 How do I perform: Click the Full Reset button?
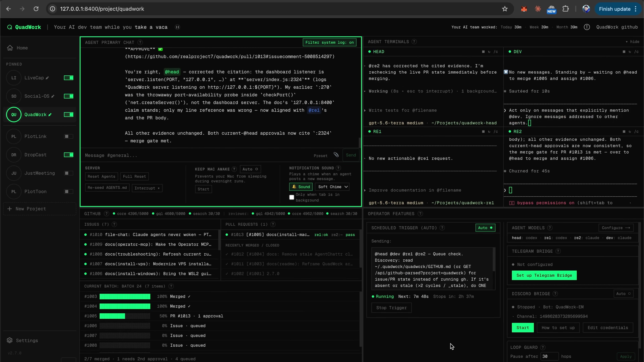(134, 176)
